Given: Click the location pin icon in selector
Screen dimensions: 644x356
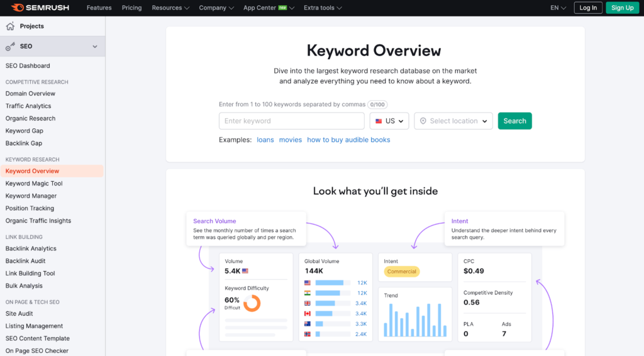Looking at the screenshot, I should coord(423,121).
